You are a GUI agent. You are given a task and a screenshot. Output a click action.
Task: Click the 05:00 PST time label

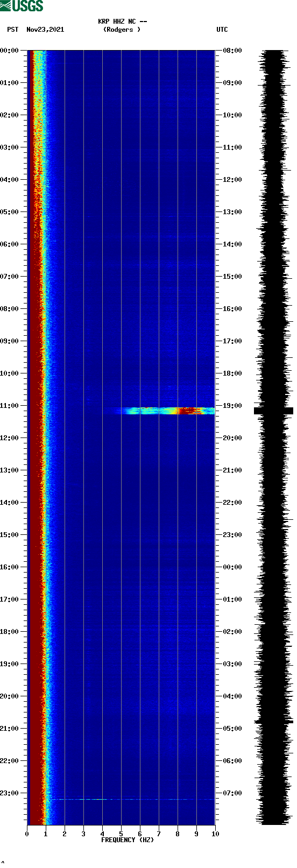click(x=9, y=212)
